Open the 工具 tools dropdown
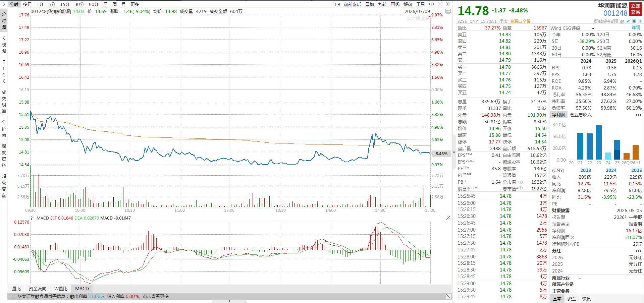The height and width of the screenshot is (303, 644). coord(421,4)
